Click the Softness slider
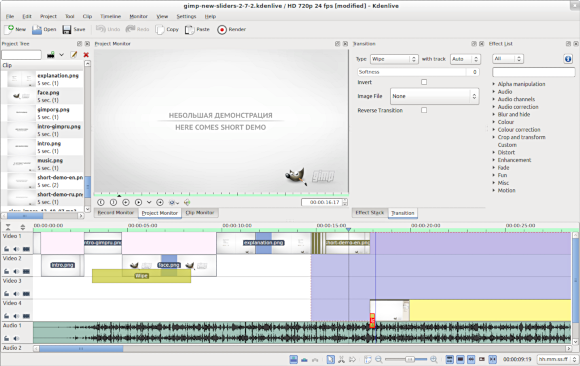This screenshot has width=580, height=366. coord(418,72)
